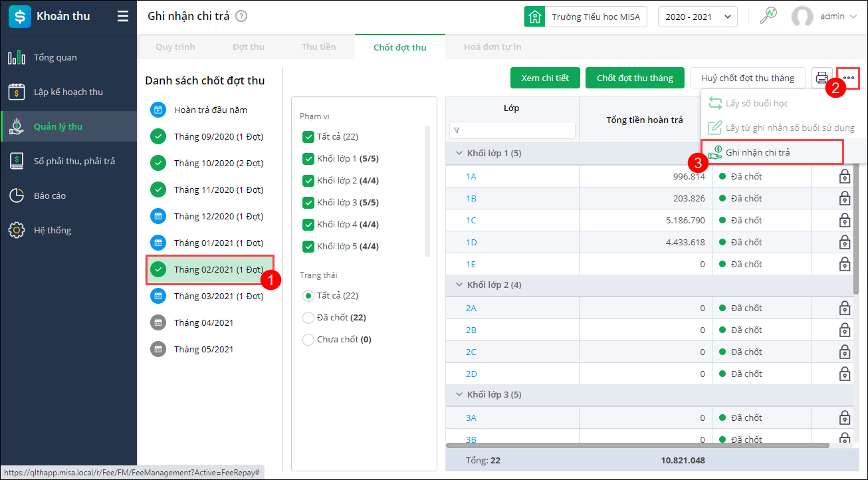Click the Chốt đợt thu tháng button
Screen dimensions: 868x480
[x=635, y=78]
